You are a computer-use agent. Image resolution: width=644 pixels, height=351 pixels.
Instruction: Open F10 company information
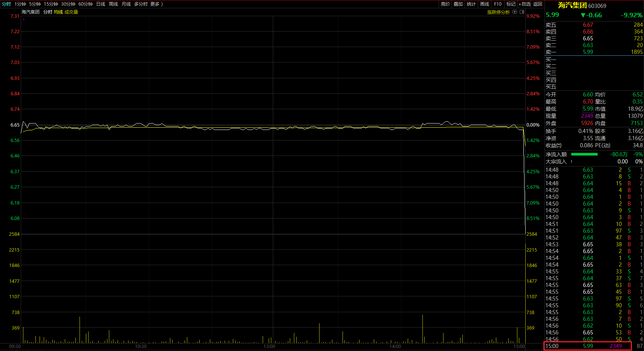point(498,4)
